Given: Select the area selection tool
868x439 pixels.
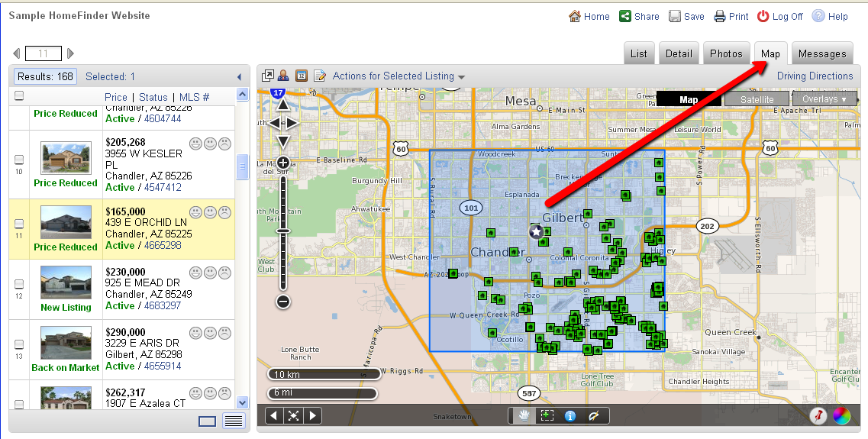Looking at the screenshot, I should [x=547, y=416].
